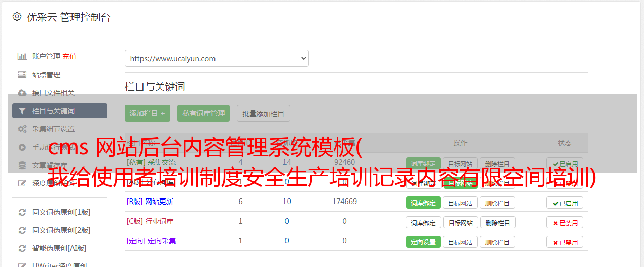Click the number 14 in the 采集交流 row
This screenshot has height=267, width=644.
pyautogui.click(x=287, y=162)
